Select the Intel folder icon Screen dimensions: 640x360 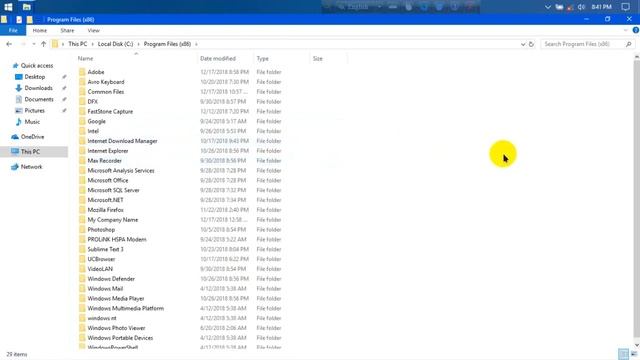tap(82, 131)
